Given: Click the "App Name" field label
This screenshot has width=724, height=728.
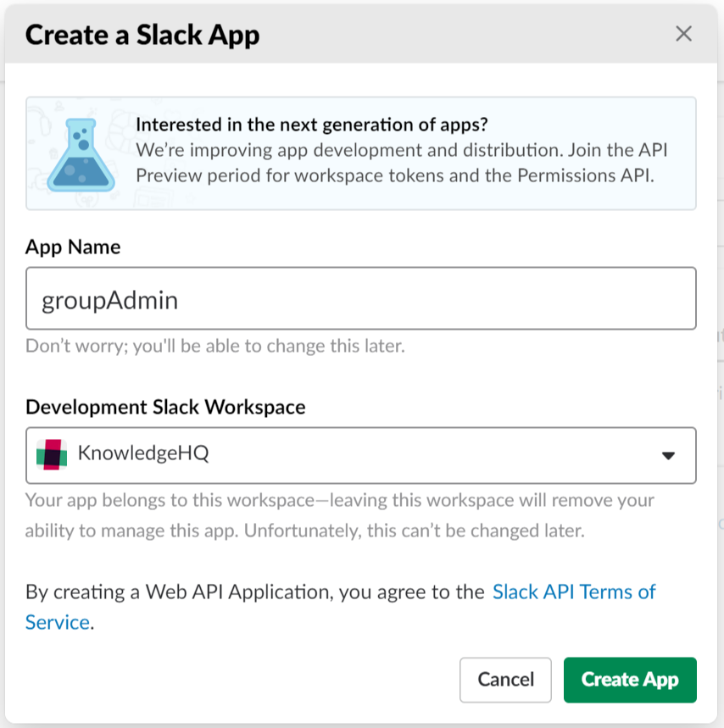Looking at the screenshot, I should [73, 247].
